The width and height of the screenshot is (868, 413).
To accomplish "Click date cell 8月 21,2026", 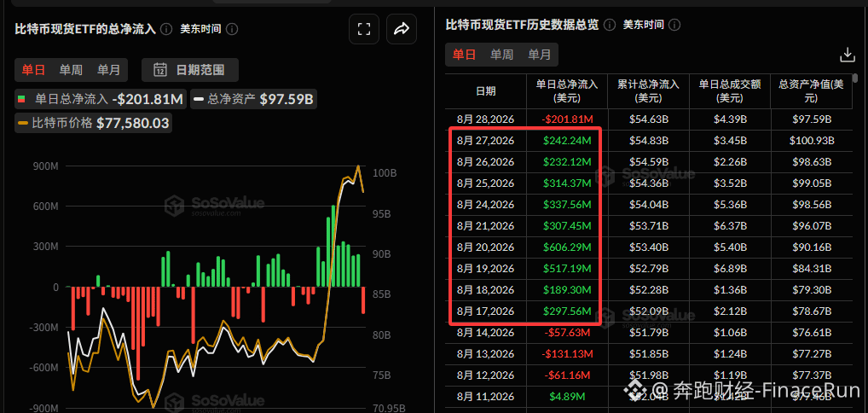I will point(486,226).
